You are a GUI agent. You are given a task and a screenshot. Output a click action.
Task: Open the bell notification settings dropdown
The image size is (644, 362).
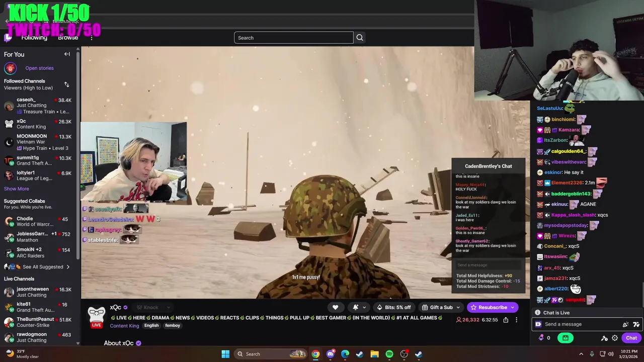pyautogui.click(x=358, y=307)
